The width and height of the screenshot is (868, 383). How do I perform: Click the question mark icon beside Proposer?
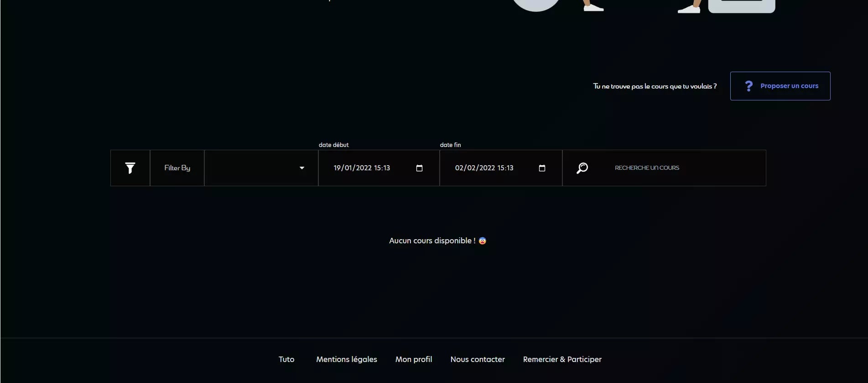(x=748, y=86)
